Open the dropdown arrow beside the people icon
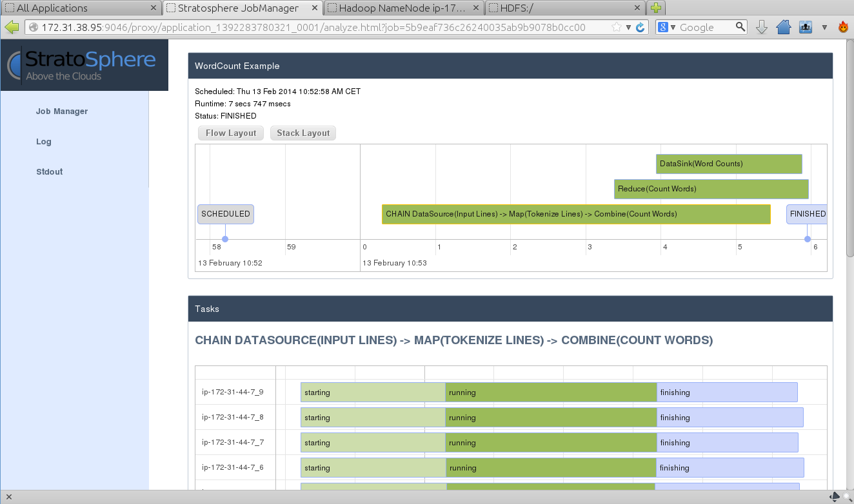The image size is (854, 504). click(824, 27)
